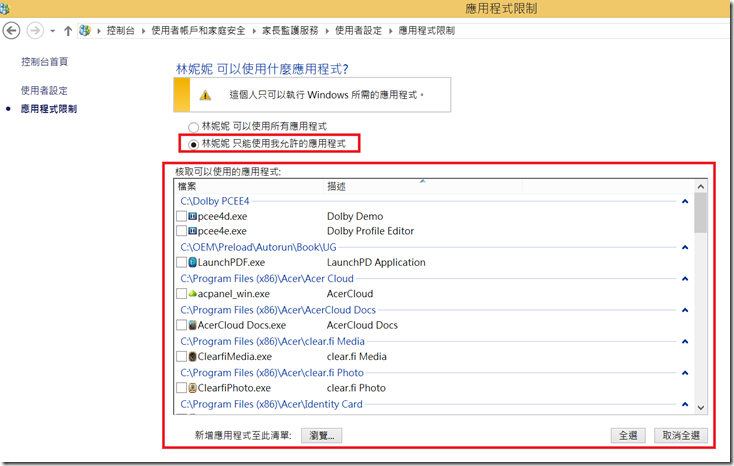
Task: Click the Up folder arrow icon
Action: click(68, 31)
